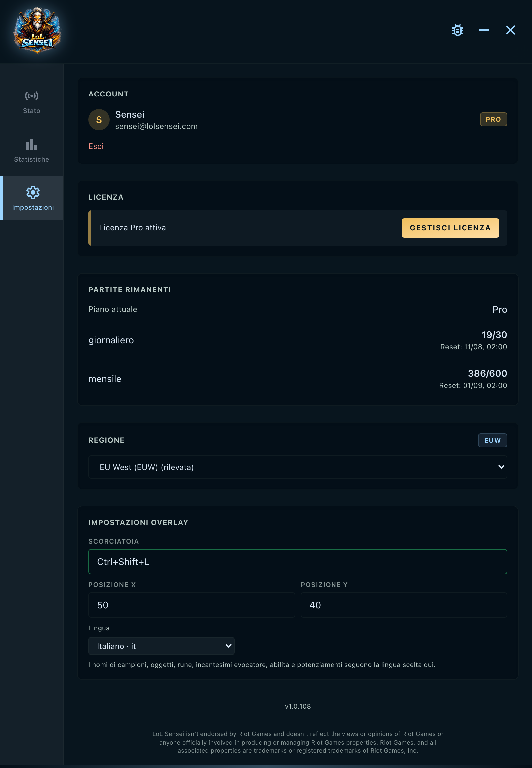Click the PRO account badge

493,119
